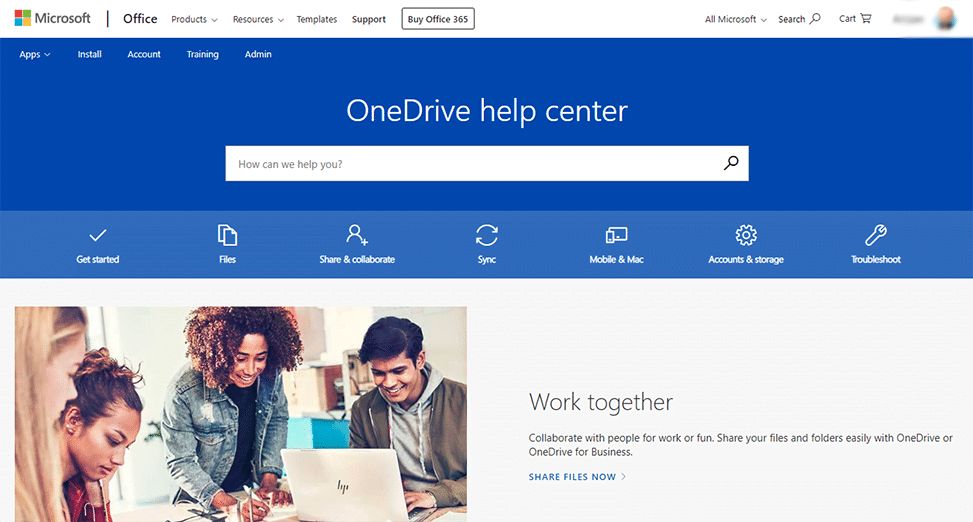Go to the Admin tab
Viewport: 973px width, 522px height.
tap(258, 54)
